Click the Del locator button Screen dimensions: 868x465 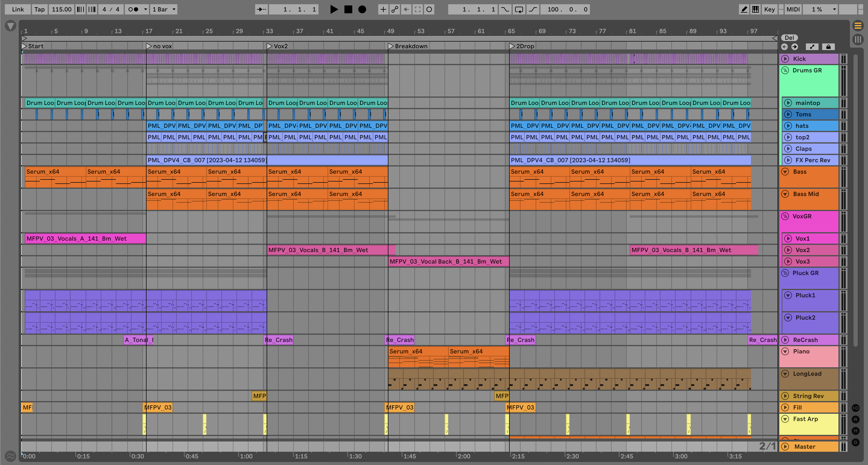pyautogui.click(x=789, y=38)
